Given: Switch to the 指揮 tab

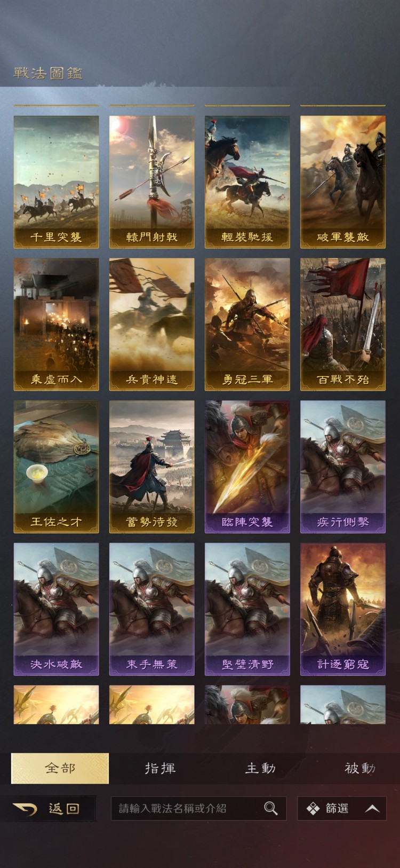Looking at the screenshot, I should 160,768.
